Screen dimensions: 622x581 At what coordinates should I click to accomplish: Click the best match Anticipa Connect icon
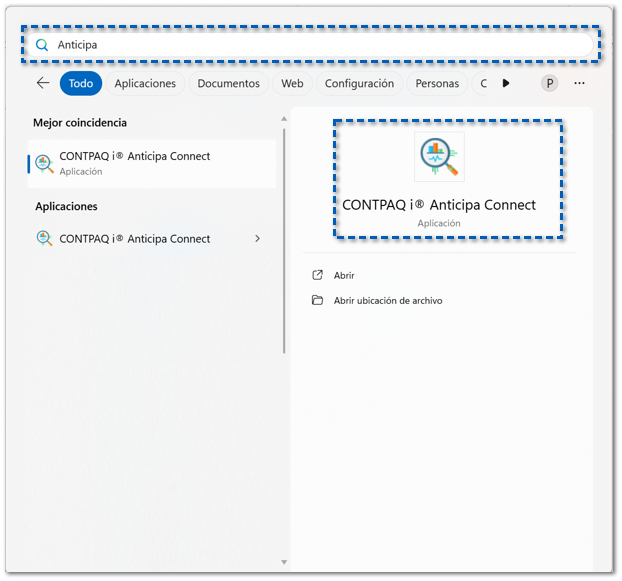coord(44,164)
